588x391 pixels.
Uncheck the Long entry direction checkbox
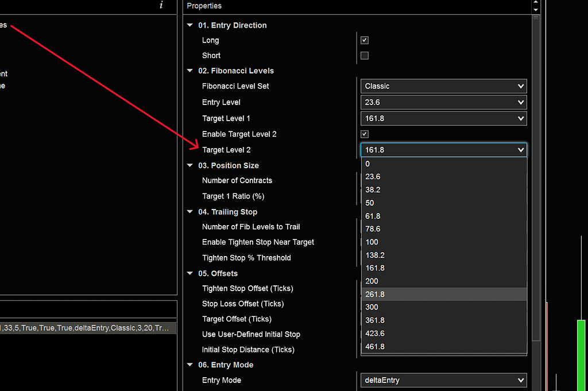pyautogui.click(x=364, y=40)
